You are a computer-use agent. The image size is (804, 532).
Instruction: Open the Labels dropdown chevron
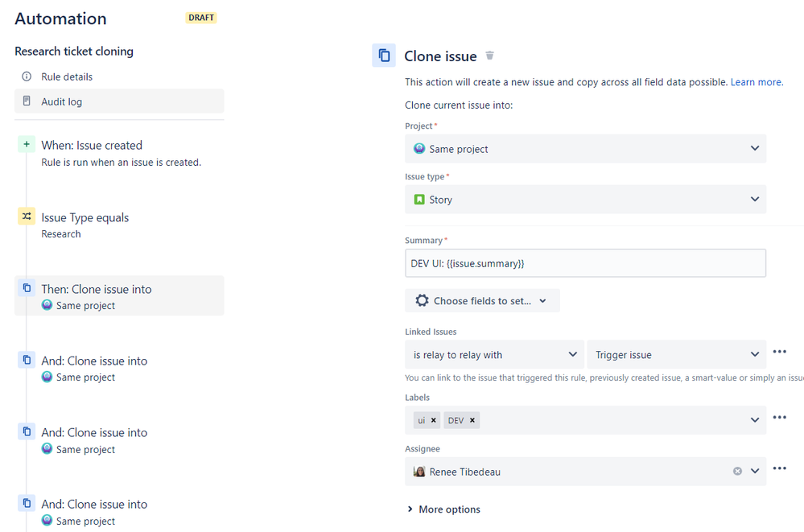[755, 419]
